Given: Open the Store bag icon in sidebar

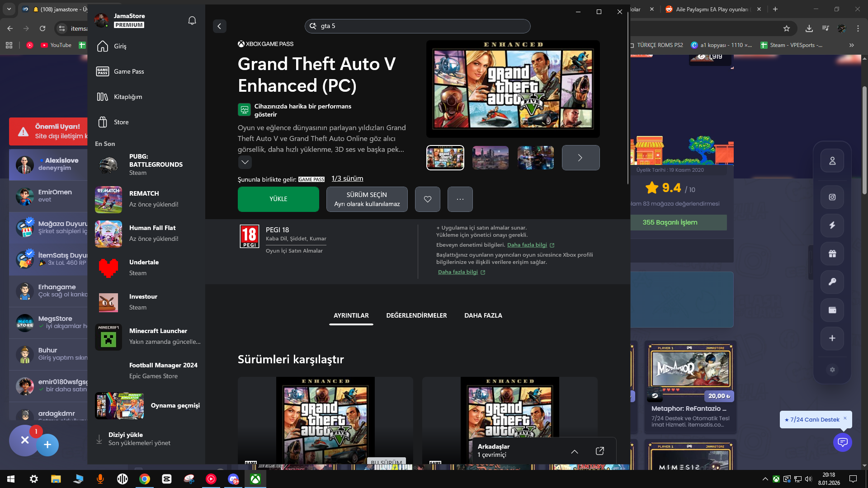Looking at the screenshot, I should point(103,122).
